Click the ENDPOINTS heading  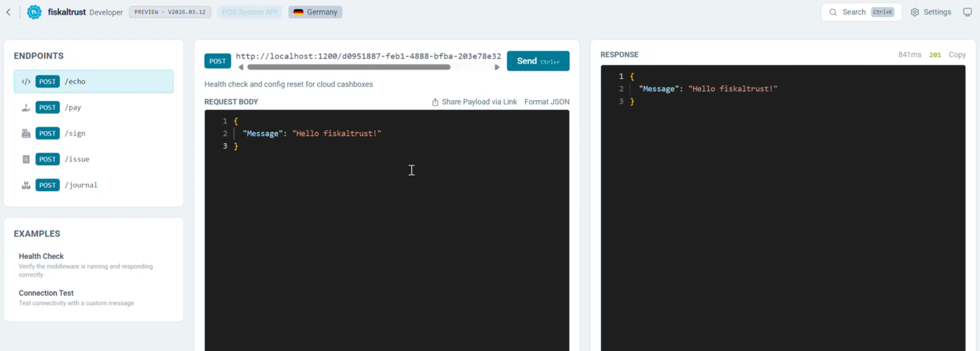[39, 56]
